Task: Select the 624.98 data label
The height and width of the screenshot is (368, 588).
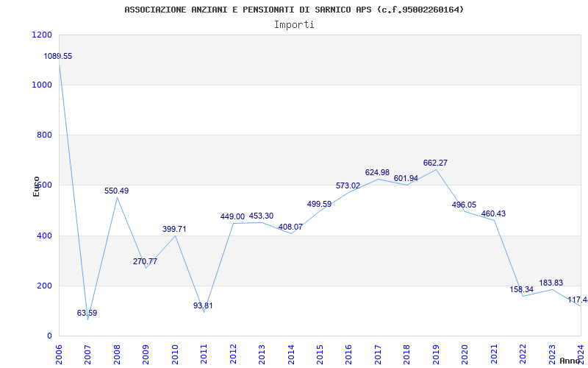Action: click(378, 172)
